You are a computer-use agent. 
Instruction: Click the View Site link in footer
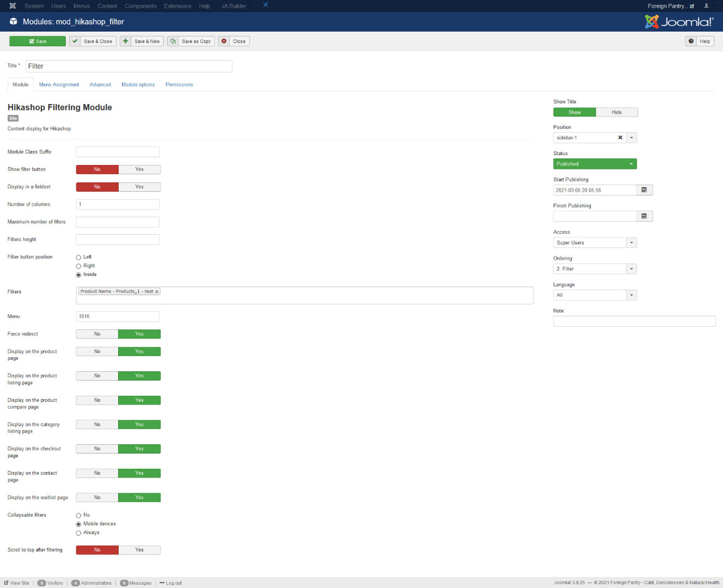17,583
